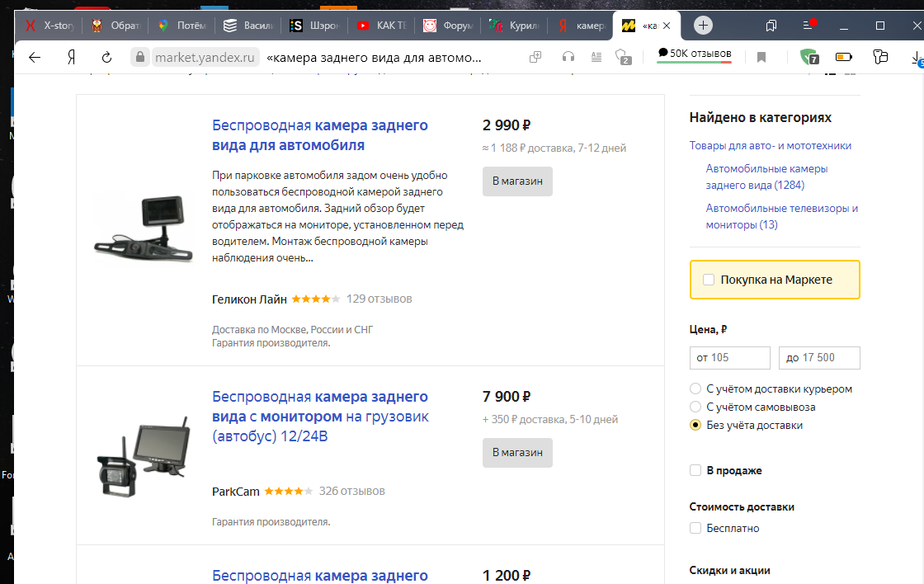This screenshot has height=584, width=924.
Task: Reload the current page
Action: [106, 57]
